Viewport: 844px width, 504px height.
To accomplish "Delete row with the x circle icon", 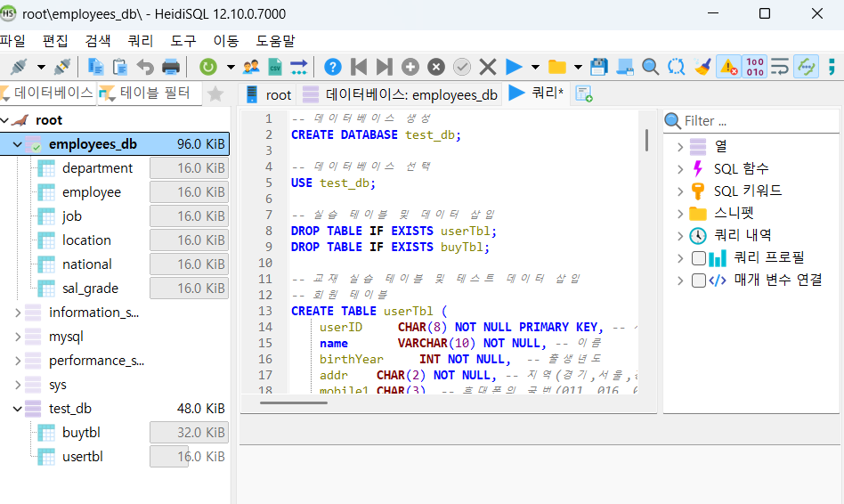I will click(436, 67).
